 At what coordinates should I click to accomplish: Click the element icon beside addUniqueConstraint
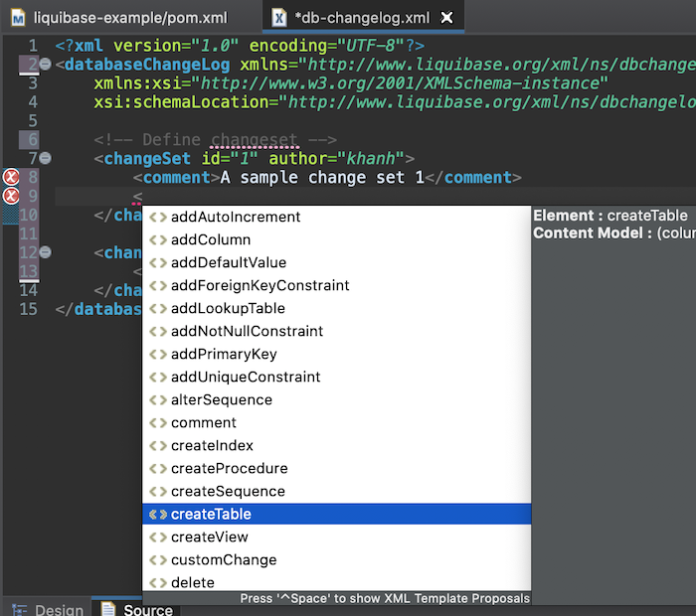click(x=158, y=377)
